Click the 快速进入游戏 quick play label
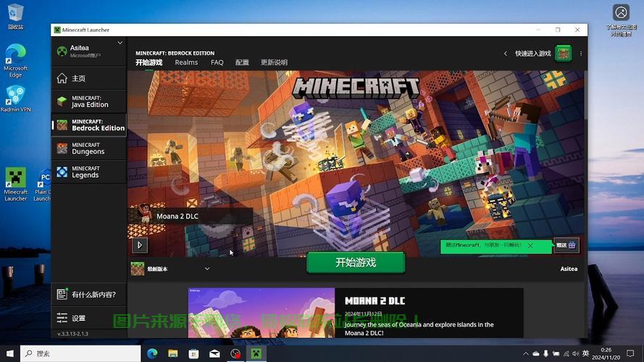Image resolution: width=644 pixels, height=362 pixels. coord(533,54)
